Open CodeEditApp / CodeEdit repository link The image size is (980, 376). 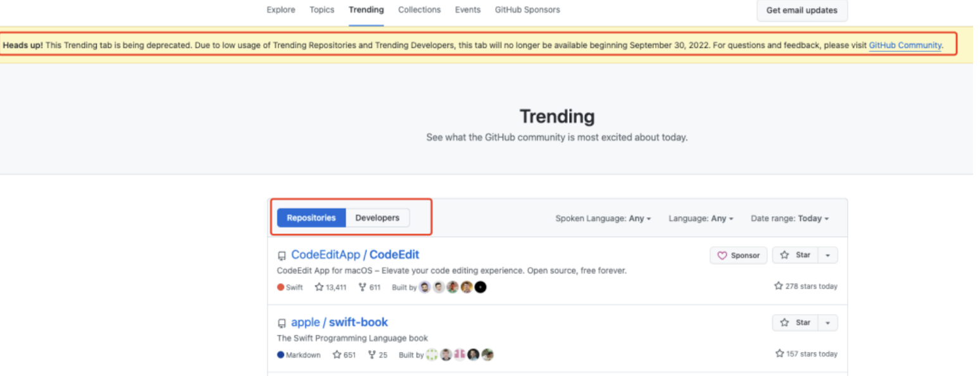[x=355, y=254]
